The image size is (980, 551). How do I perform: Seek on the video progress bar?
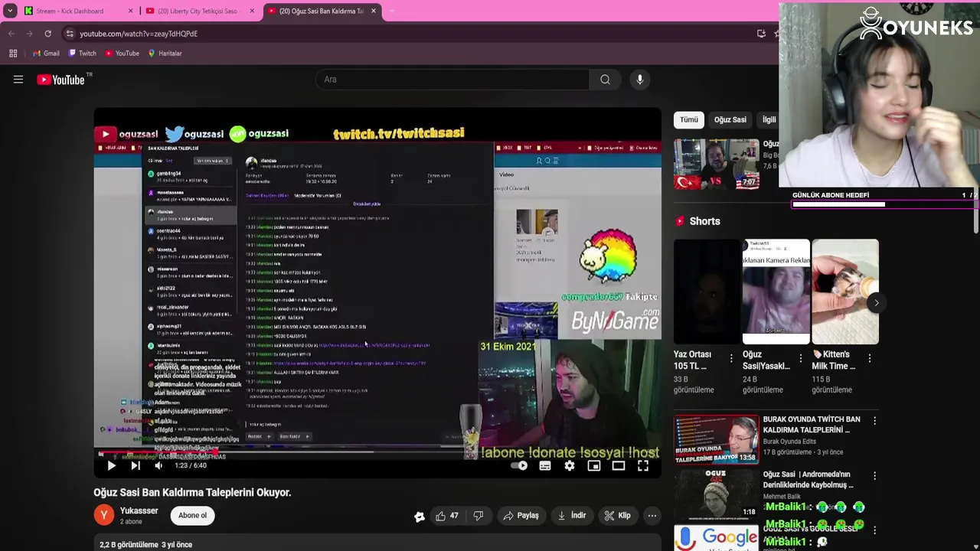pyautogui.click(x=377, y=452)
